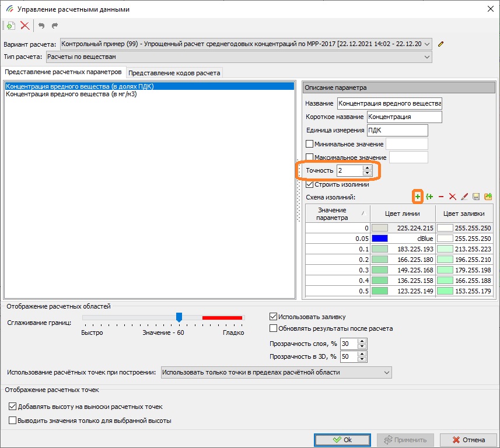Image resolution: width=500 pixels, height=448 pixels.
Task: Open the Вариант расчета dropdown
Action: click(428, 44)
